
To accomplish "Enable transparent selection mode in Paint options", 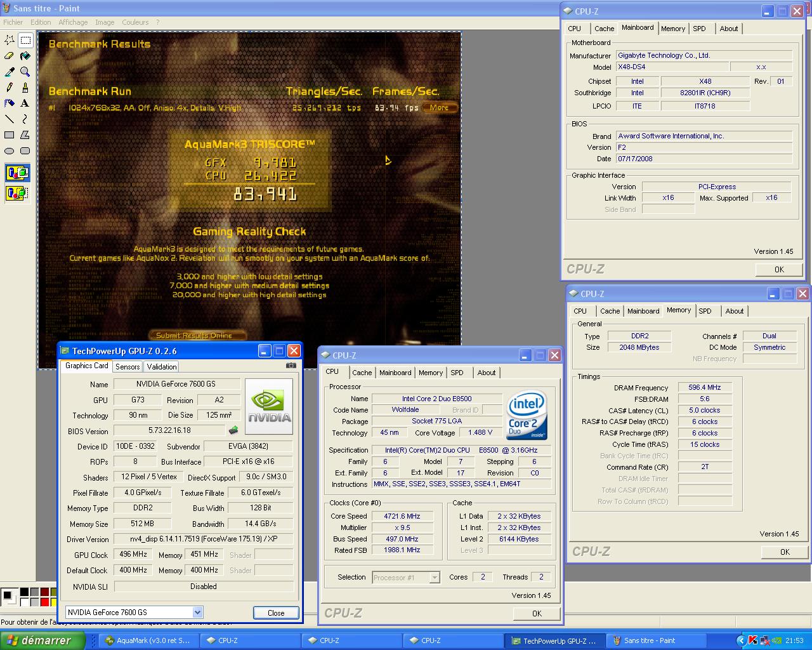I will pyautogui.click(x=17, y=192).
